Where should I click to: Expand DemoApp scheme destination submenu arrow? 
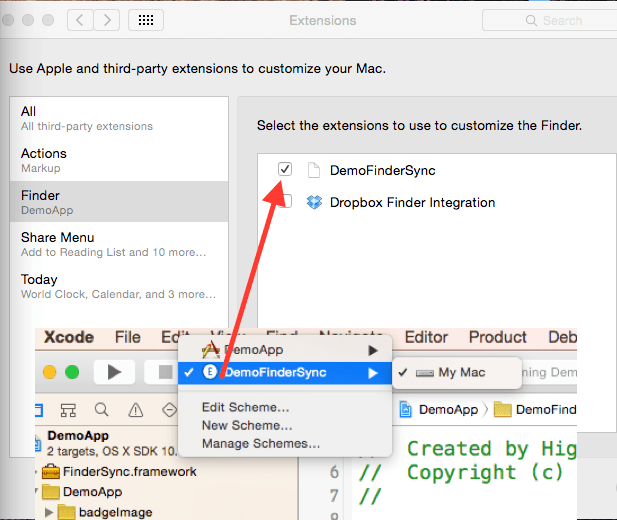(x=373, y=350)
